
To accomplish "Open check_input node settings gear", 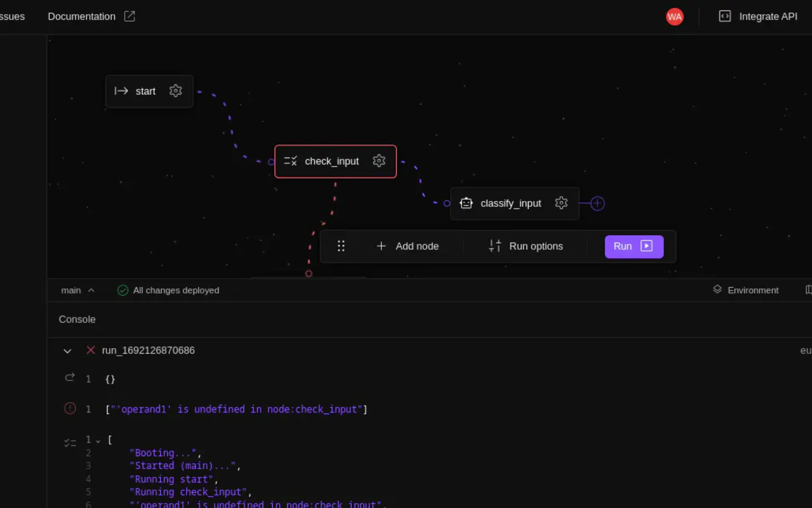I will pyautogui.click(x=379, y=161).
